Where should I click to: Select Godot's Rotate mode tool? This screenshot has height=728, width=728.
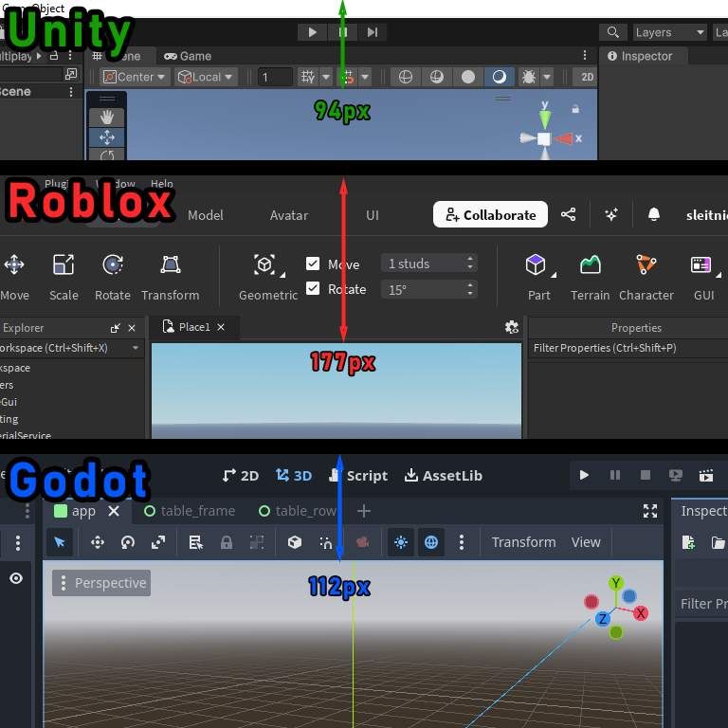pos(128,542)
